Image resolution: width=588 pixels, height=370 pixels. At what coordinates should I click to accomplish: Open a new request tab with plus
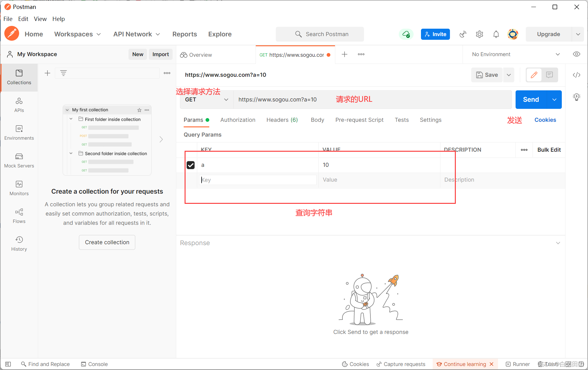pyautogui.click(x=345, y=54)
